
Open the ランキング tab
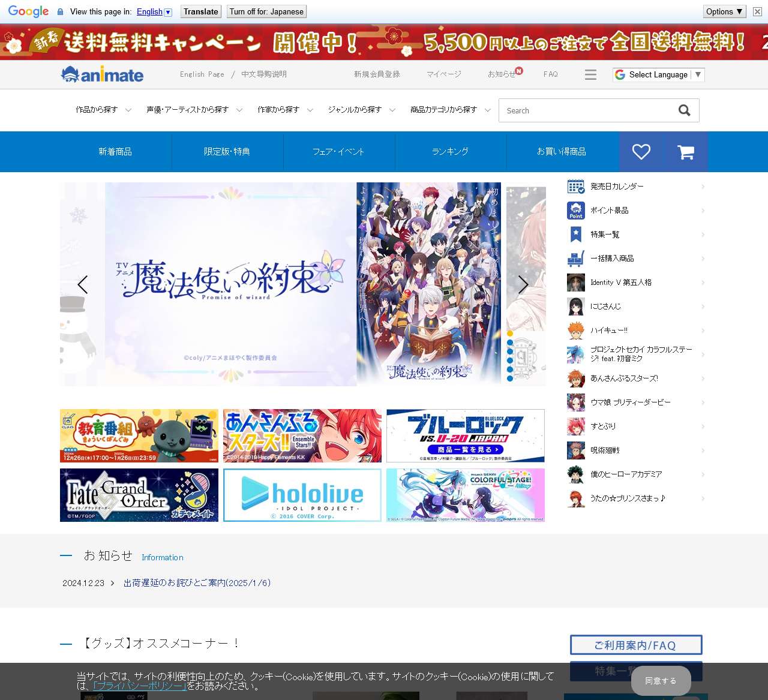coord(451,152)
